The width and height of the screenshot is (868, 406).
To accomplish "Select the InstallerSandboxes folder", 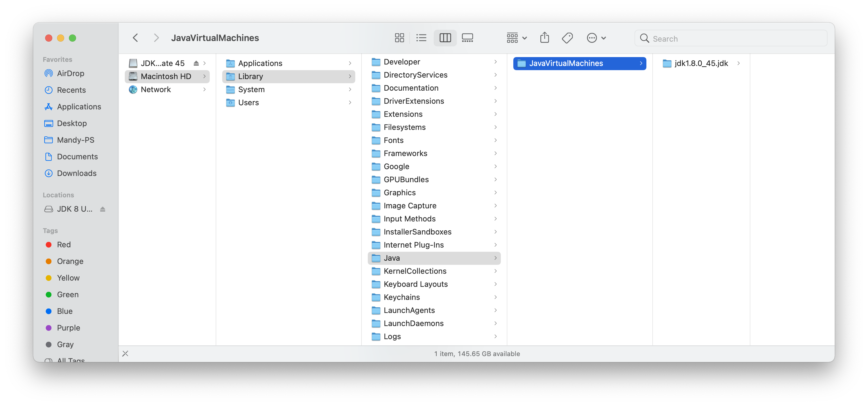I will click(434, 232).
